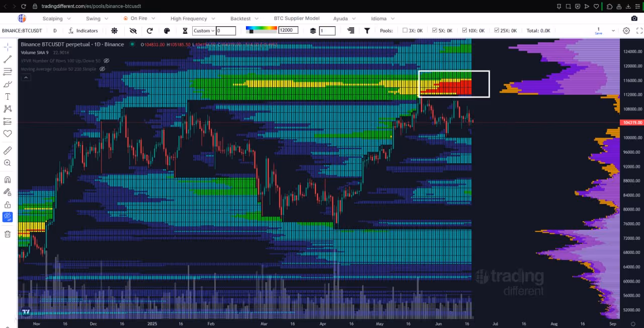Image resolution: width=644 pixels, height=328 pixels.
Task: Take a chart snapshot with camera icon
Action: [634, 18]
